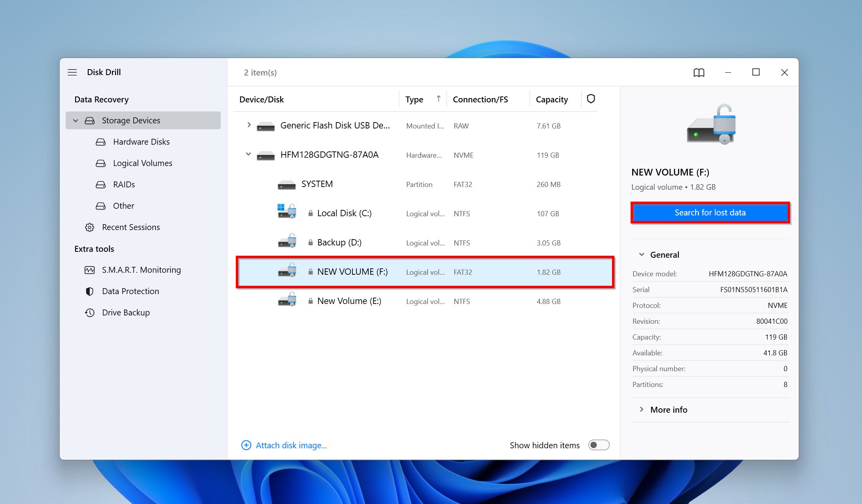Screen dimensions: 862x504
Task: Click the Logical Volumes drive icon
Action: 101,163
